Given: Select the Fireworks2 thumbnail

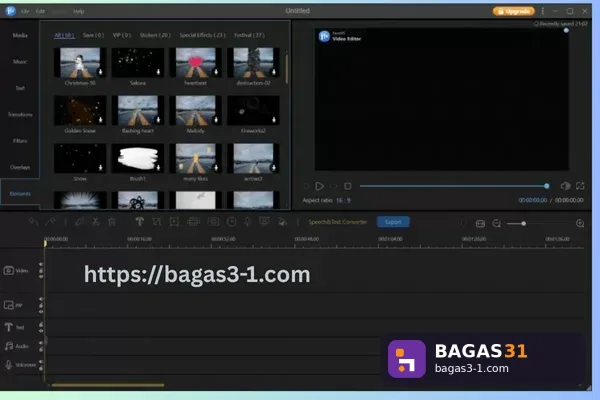Looking at the screenshot, I should point(253,111).
